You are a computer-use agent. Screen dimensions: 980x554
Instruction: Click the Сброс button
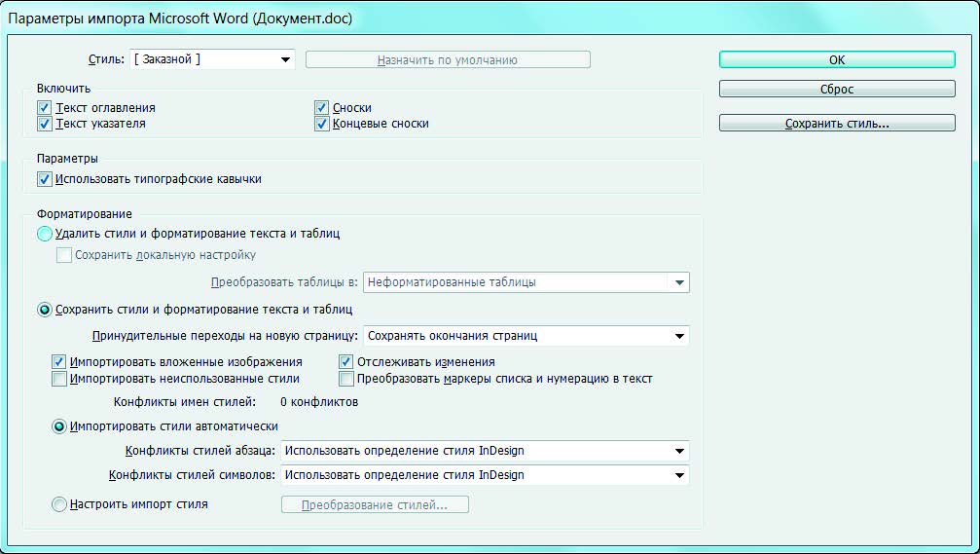point(837,89)
